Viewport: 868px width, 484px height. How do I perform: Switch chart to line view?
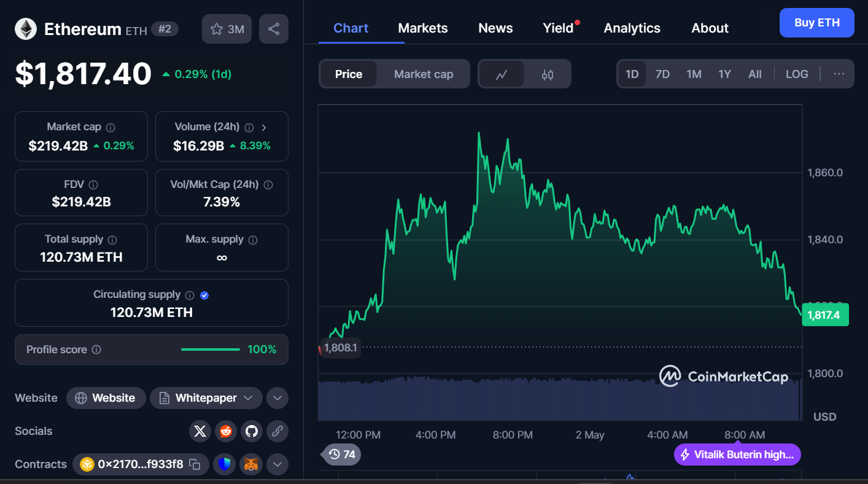[x=502, y=74]
